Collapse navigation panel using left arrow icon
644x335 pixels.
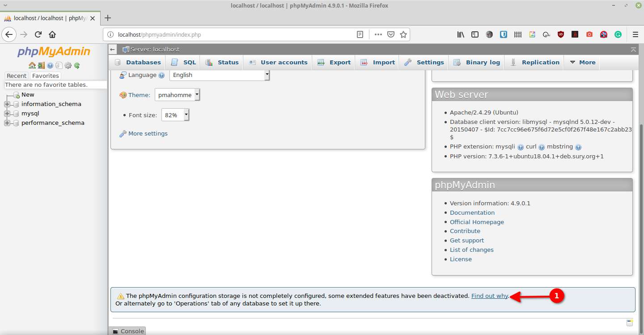coord(113,50)
